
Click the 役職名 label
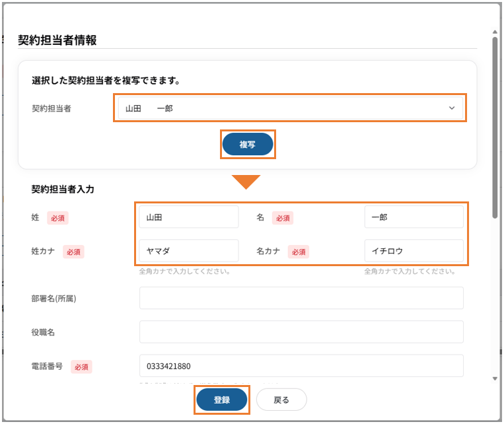43,332
